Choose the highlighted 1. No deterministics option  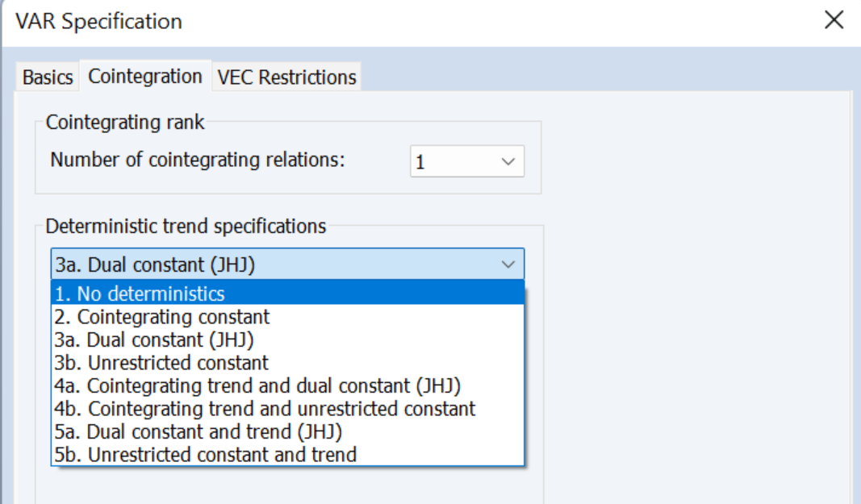[x=287, y=294]
